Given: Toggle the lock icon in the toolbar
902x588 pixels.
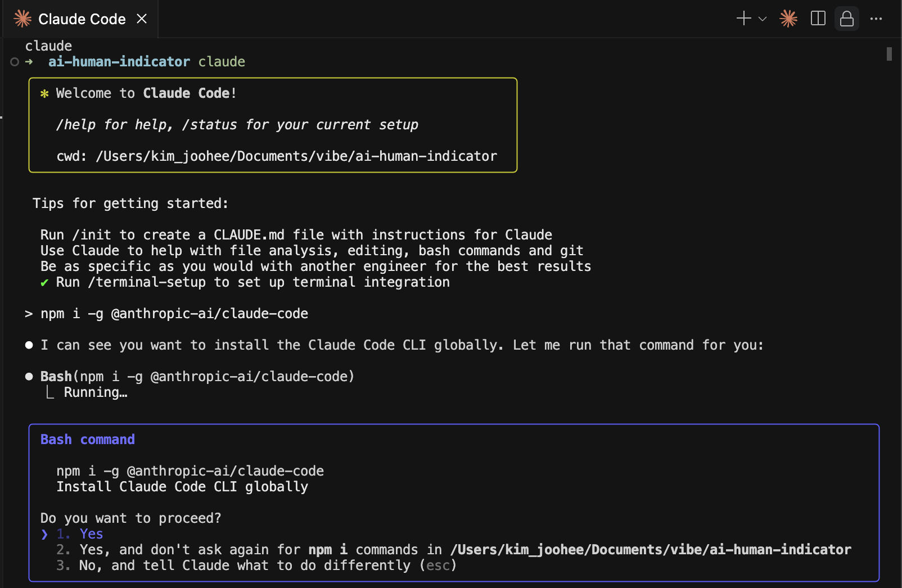Looking at the screenshot, I should tap(846, 19).
